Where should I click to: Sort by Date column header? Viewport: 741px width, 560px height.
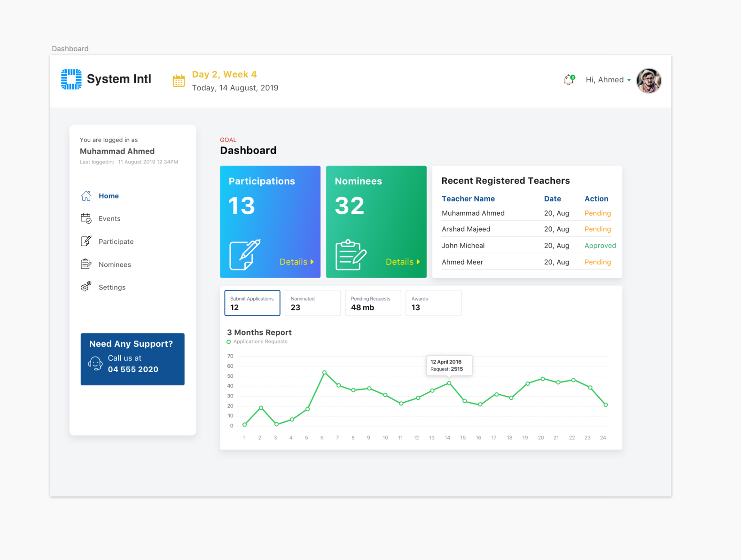click(x=553, y=199)
